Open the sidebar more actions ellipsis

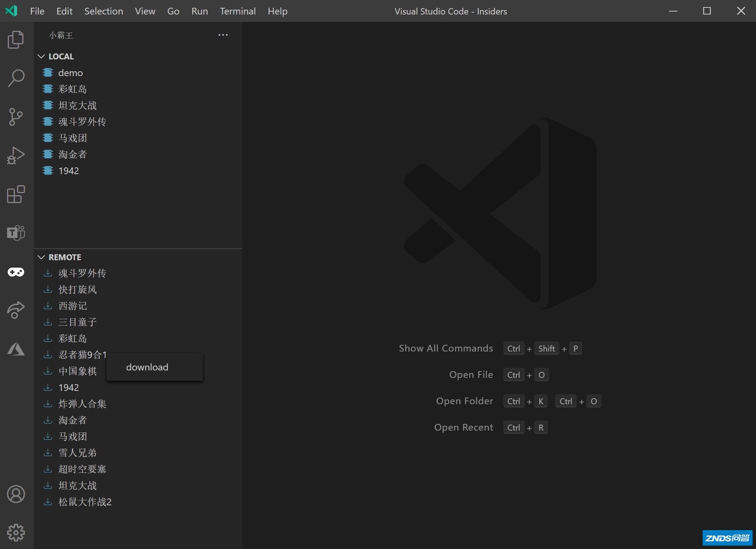point(223,35)
